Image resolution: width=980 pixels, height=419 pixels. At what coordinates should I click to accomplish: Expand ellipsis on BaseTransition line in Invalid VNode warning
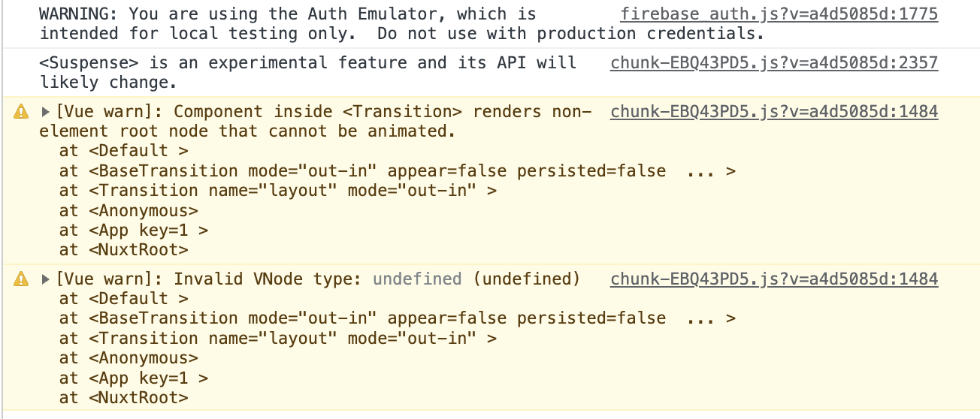(x=701, y=318)
